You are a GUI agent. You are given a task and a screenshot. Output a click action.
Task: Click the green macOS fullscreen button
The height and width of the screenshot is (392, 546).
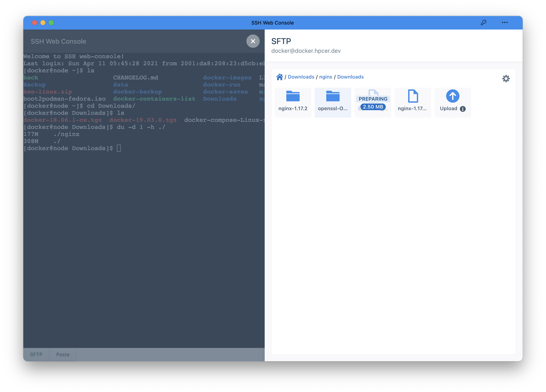51,23
